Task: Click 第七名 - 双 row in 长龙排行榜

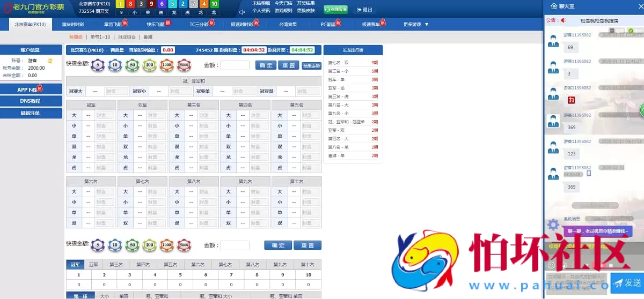Action: [353, 63]
